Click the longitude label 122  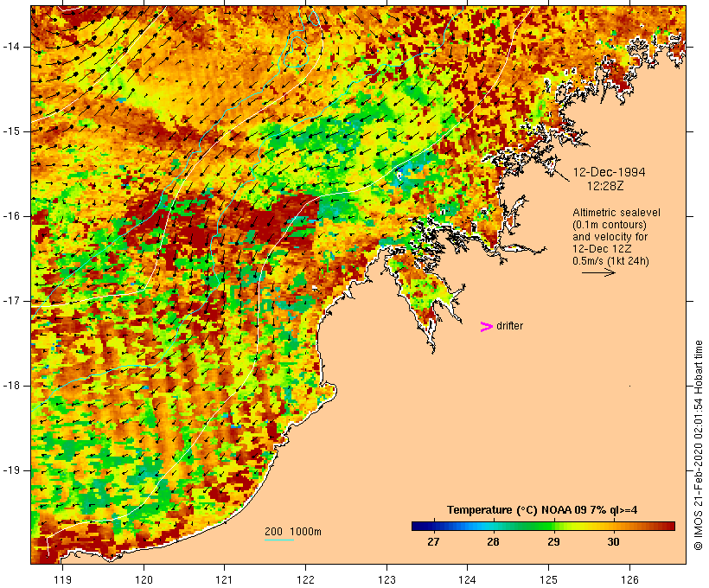(x=306, y=579)
